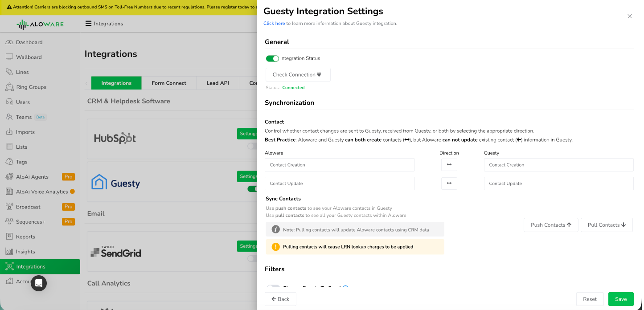644x310 pixels.
Task: Switch to the Form Connect tab
Action: [x=169, y=83]
